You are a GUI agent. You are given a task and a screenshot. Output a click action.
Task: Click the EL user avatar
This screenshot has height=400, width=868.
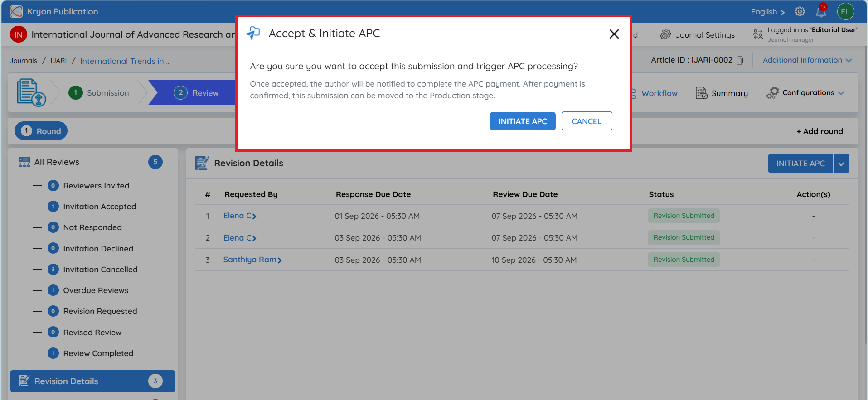click(845, 12)
